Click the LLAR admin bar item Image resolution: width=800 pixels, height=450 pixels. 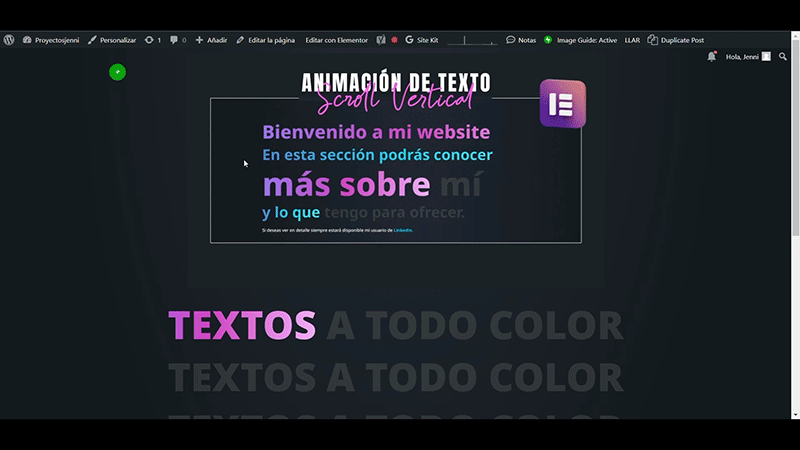point(632,40)
